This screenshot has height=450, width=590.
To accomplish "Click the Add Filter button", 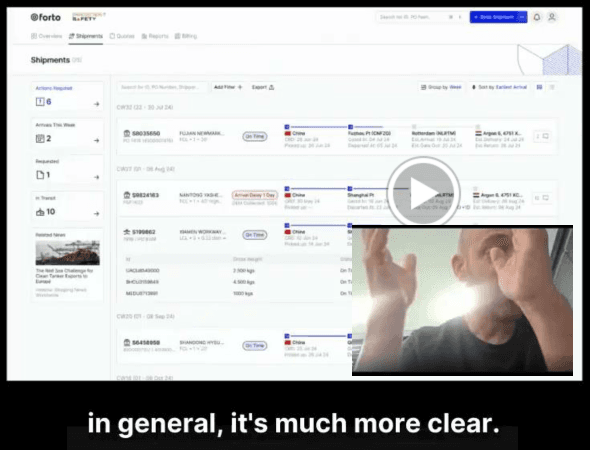I will tap(228, 87).
